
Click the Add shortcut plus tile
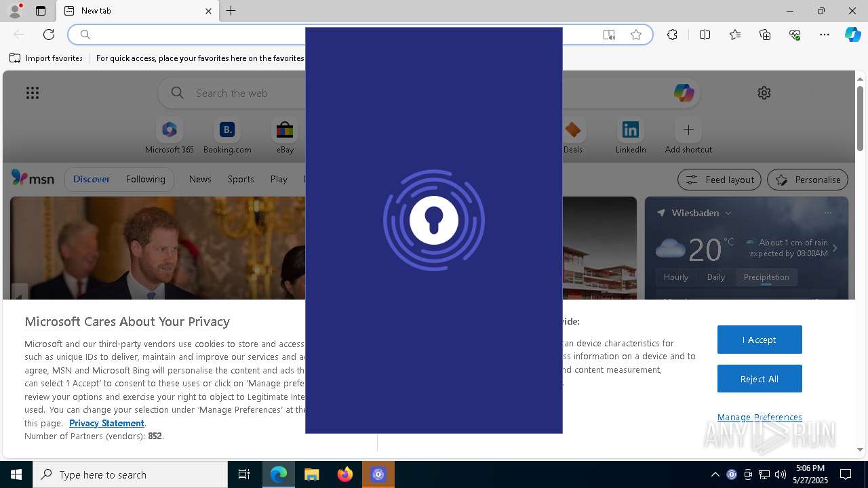[x=688, y=136]
